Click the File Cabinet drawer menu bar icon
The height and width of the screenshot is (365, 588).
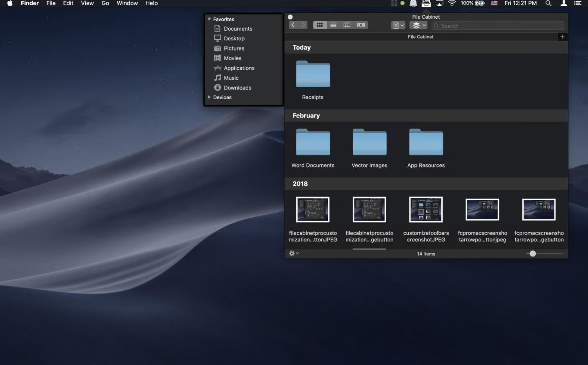click(426, 3)
